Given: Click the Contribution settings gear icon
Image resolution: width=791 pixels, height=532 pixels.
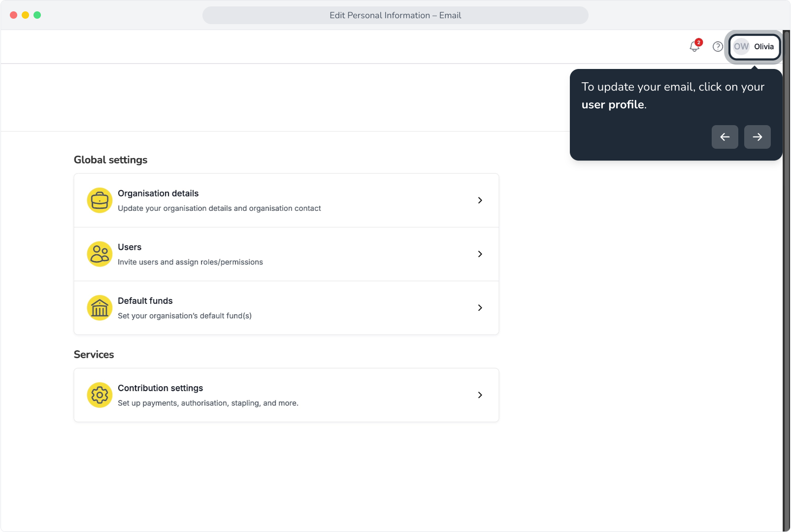Looking at the screenshot, I should [99, 395].
